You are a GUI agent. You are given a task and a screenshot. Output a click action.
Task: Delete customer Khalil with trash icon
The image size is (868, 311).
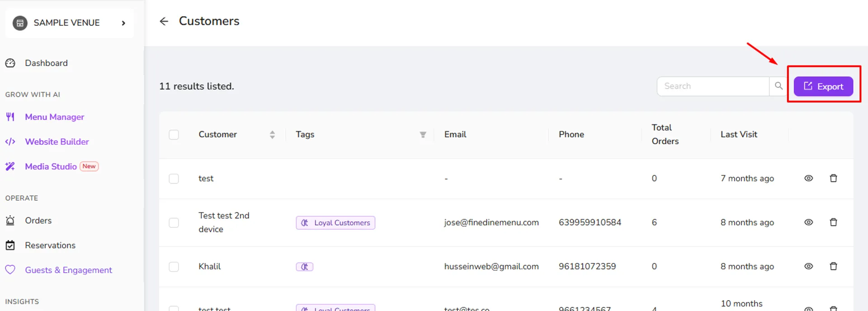pyautogui.click(x=834, y=267)
